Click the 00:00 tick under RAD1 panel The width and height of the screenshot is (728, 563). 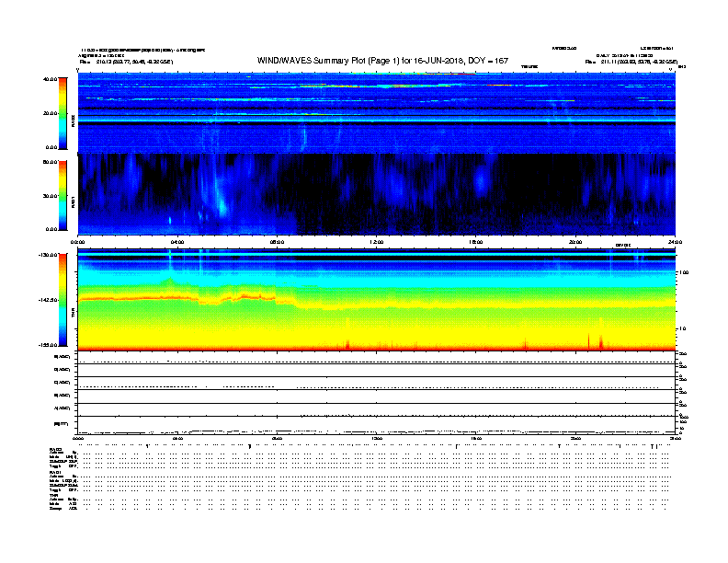(x=77, y=242)
